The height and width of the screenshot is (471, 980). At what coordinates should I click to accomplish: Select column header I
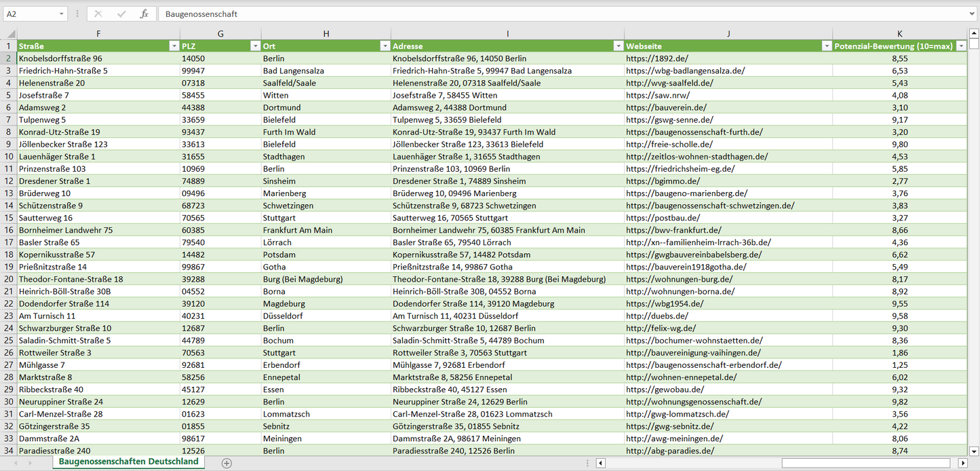(x=507, y=34)
